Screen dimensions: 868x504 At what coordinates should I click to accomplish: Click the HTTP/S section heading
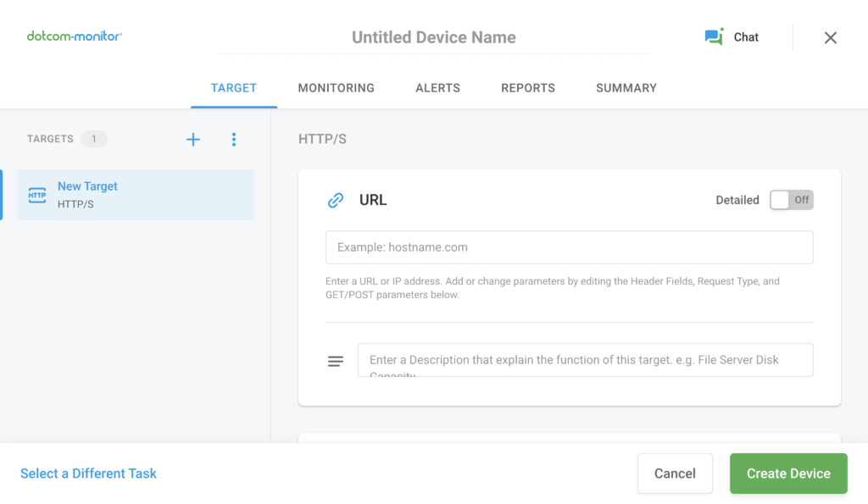[x=322, y=139]
